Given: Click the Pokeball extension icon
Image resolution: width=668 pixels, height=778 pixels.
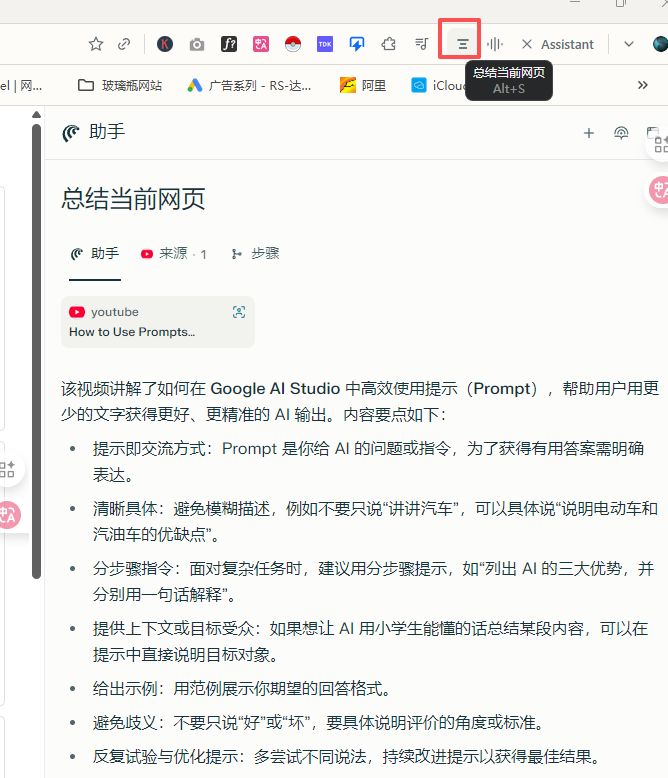Looking at the screenshot, I should click(293, 44).
